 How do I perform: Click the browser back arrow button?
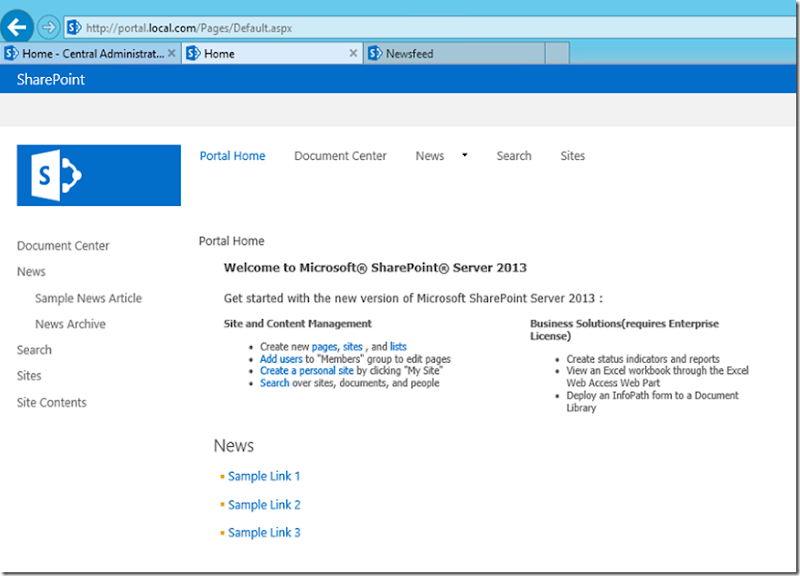pyautogui.click(x=17, y=27)
